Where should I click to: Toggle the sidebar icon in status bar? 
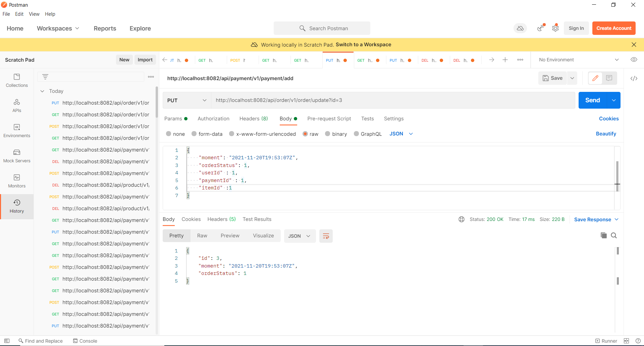coord(7,341)
